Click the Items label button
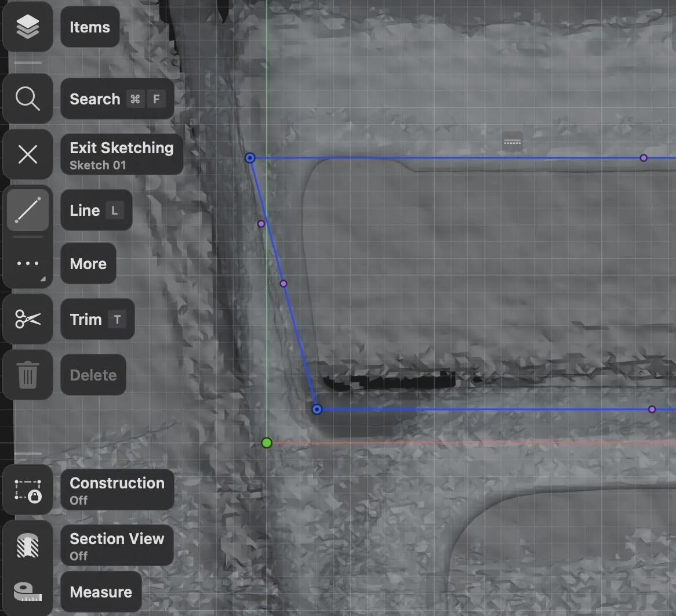The image size is (676, 616). coord(90,27)
